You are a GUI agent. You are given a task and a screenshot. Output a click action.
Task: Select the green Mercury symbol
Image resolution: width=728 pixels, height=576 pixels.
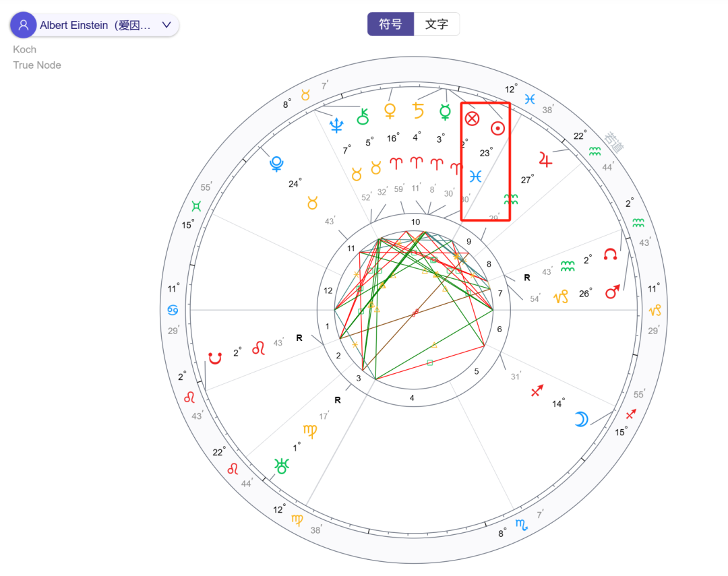[445, 112]
